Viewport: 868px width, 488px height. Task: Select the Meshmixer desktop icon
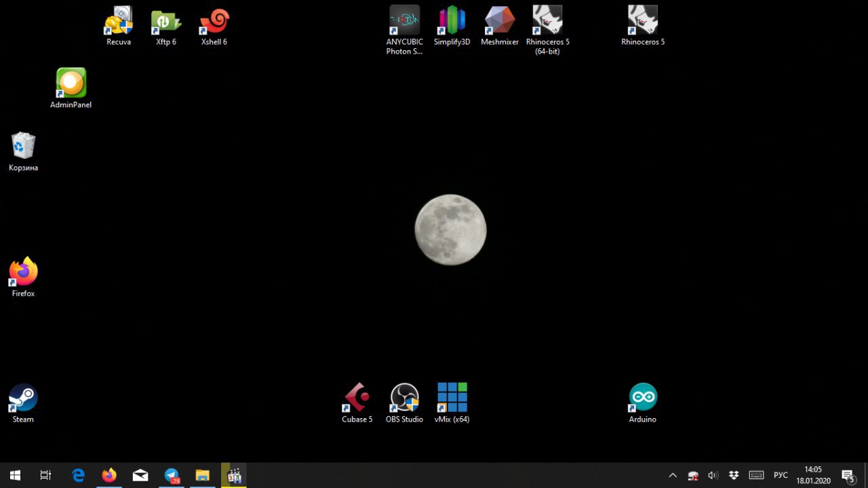click(500, 26)
